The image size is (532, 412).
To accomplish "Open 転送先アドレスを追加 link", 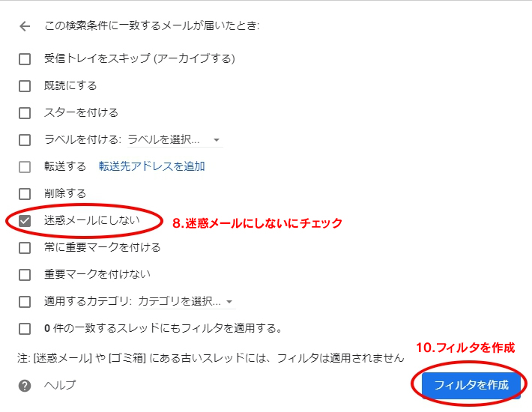I will (x=151, y=166).
